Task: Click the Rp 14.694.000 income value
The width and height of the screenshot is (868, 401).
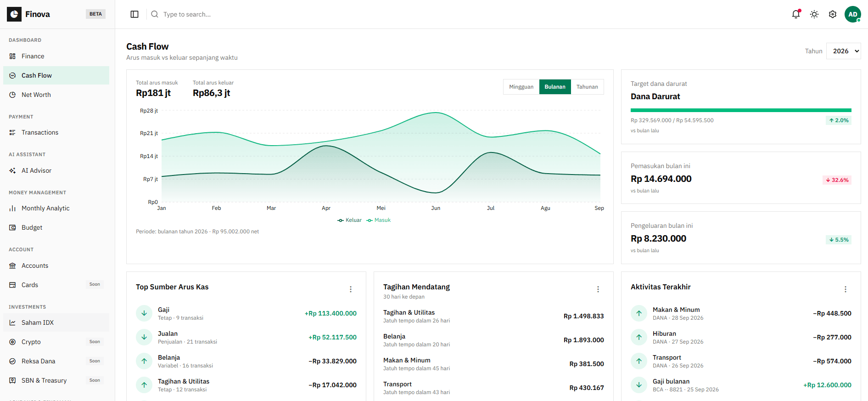Action: (661, 179)
